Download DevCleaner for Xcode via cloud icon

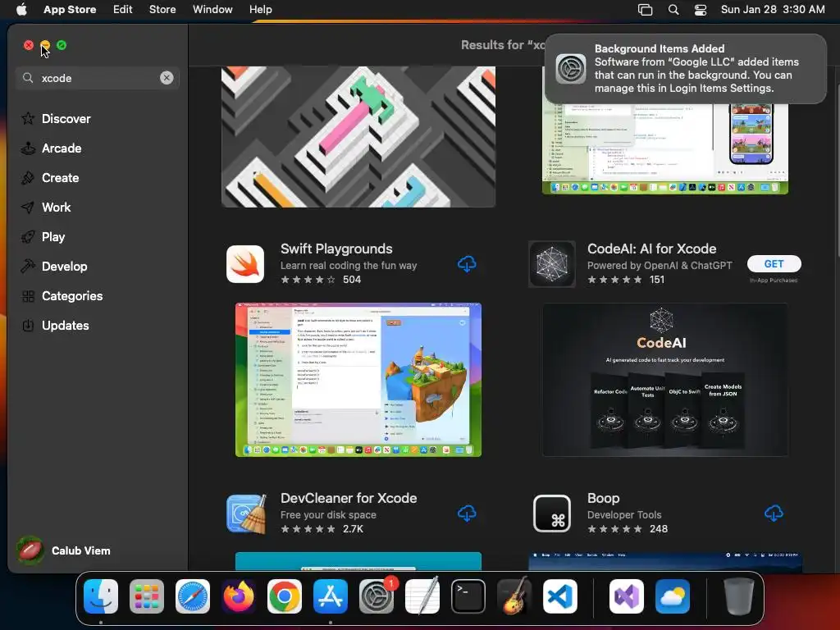pyautogui.click(x=467, y=514)
